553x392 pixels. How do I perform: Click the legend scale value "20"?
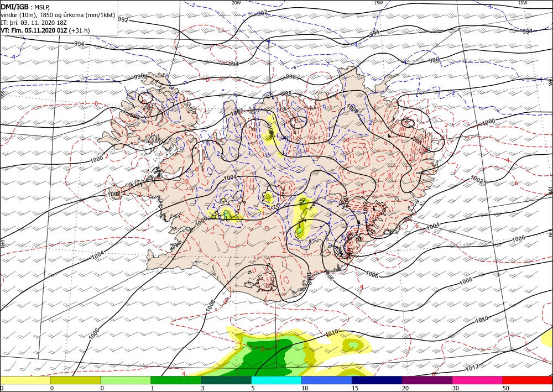[x=405, y=388]
